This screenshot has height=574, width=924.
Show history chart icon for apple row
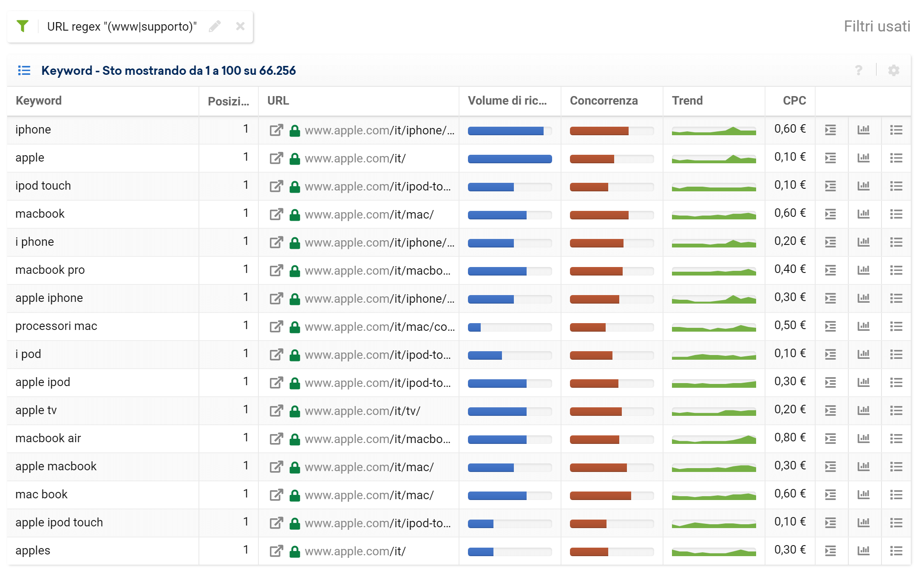pos(864,158)
